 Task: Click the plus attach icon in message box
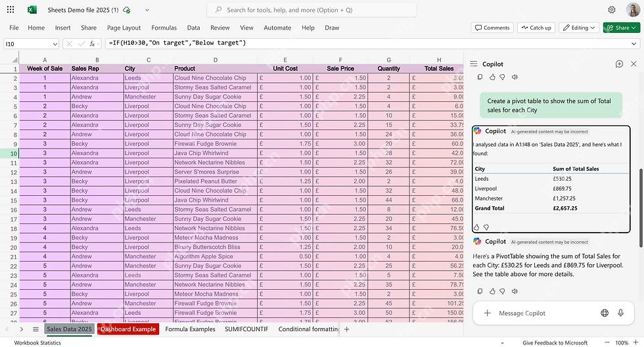pyautogui.click(x=487, y=313)
